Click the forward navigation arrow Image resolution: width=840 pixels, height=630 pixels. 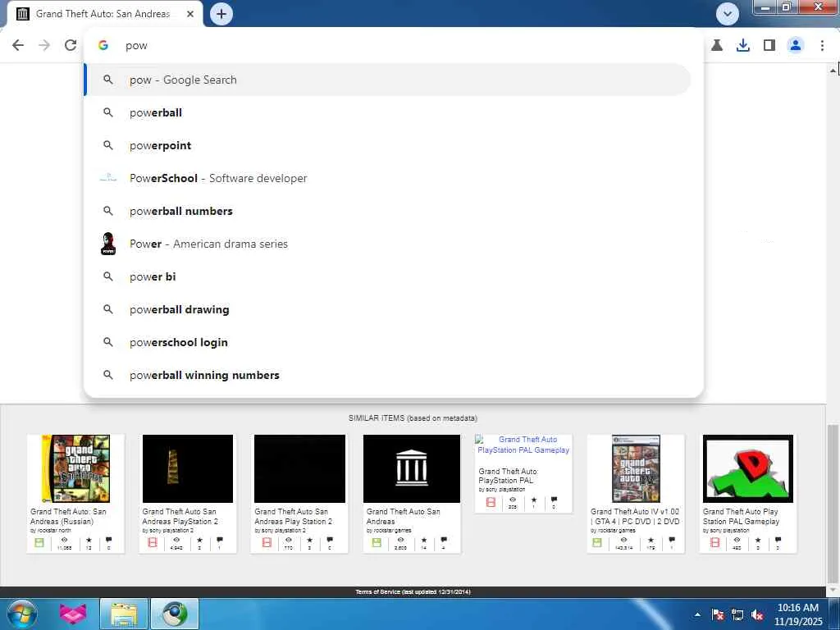pyautogui.click(x=44, y=45)
